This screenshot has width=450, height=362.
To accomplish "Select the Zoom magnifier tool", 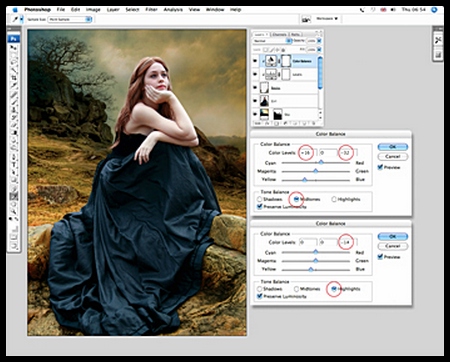I will pyautogui.click(x=14, y=211).
